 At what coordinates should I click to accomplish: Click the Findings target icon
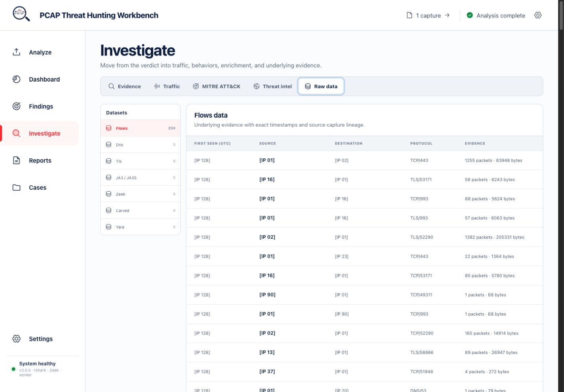(16, 106)
